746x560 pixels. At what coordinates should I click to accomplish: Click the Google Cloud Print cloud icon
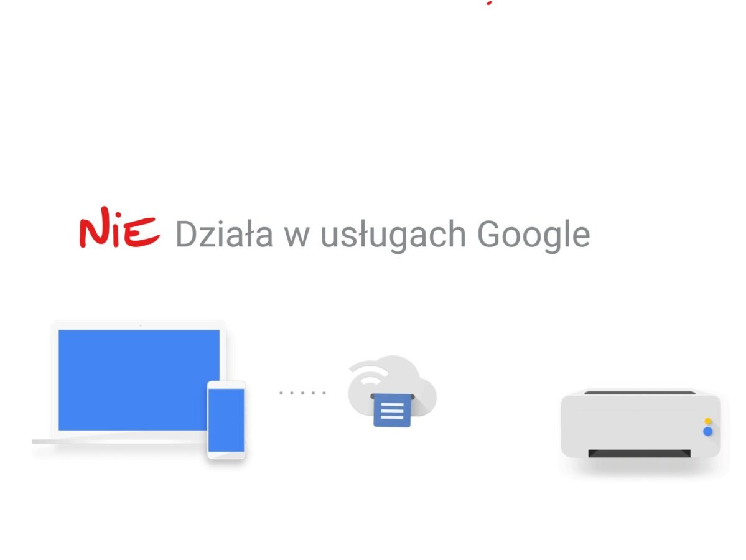(x=393, y=391)
